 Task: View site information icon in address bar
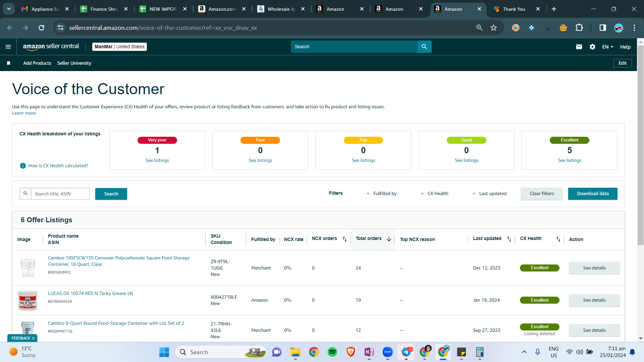(x=60, y=28)
